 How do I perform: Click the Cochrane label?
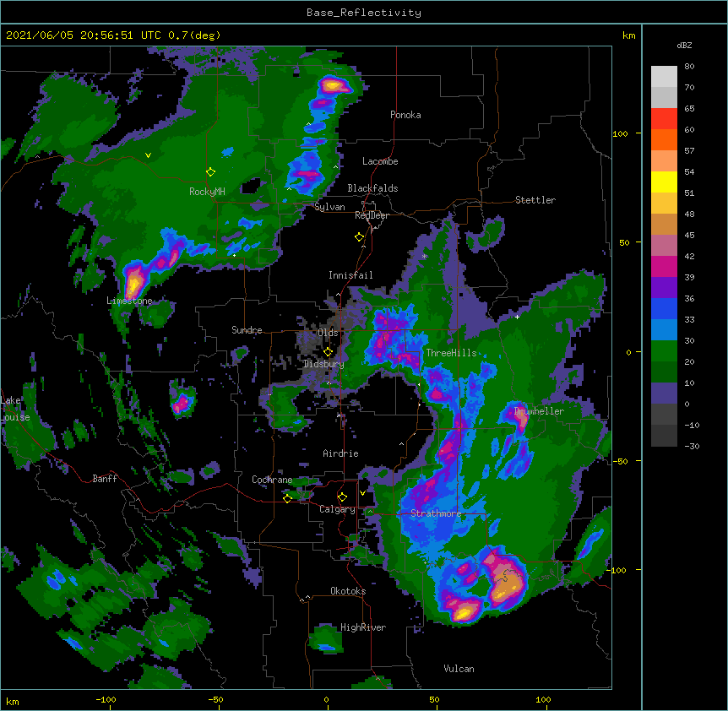pos(272,480)
